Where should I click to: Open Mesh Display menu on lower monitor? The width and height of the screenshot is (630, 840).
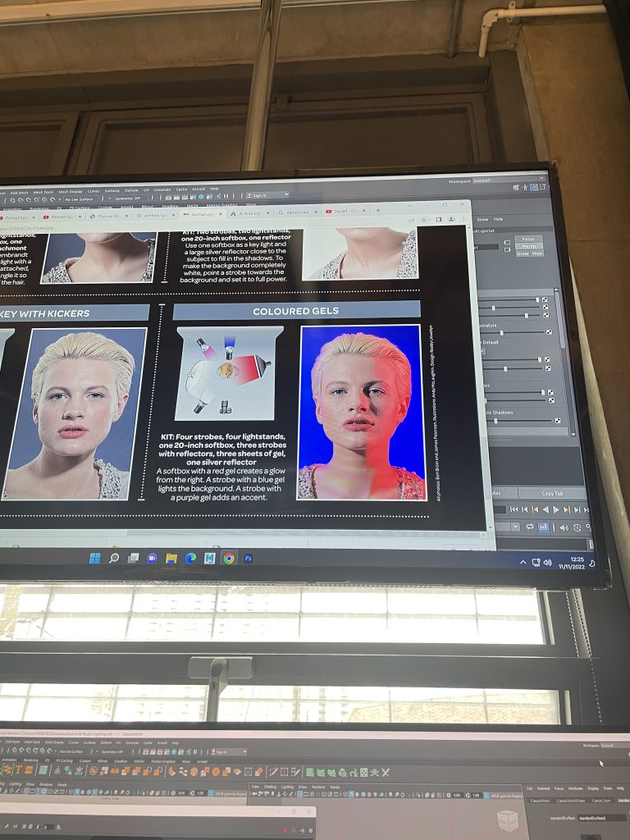55,742
